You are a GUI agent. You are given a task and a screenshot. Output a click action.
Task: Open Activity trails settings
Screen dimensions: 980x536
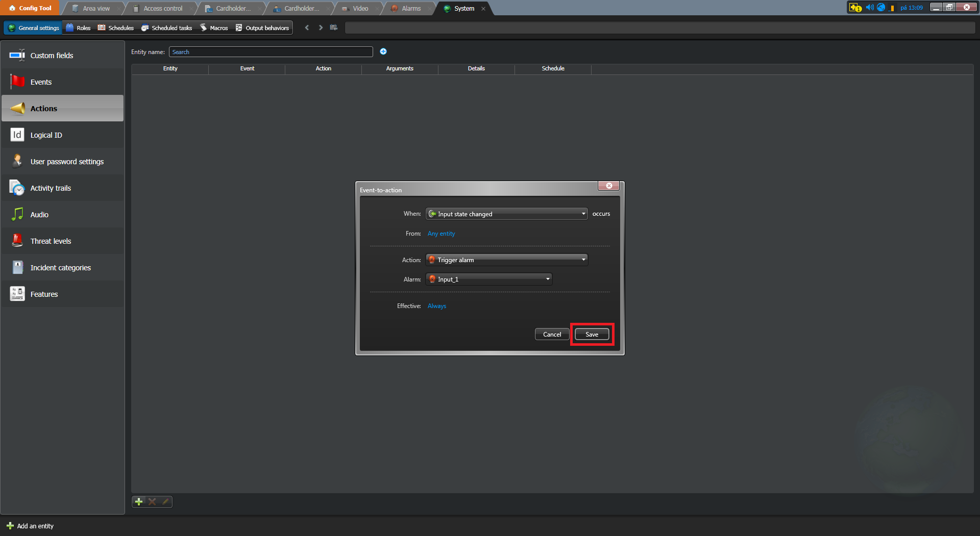51,188
